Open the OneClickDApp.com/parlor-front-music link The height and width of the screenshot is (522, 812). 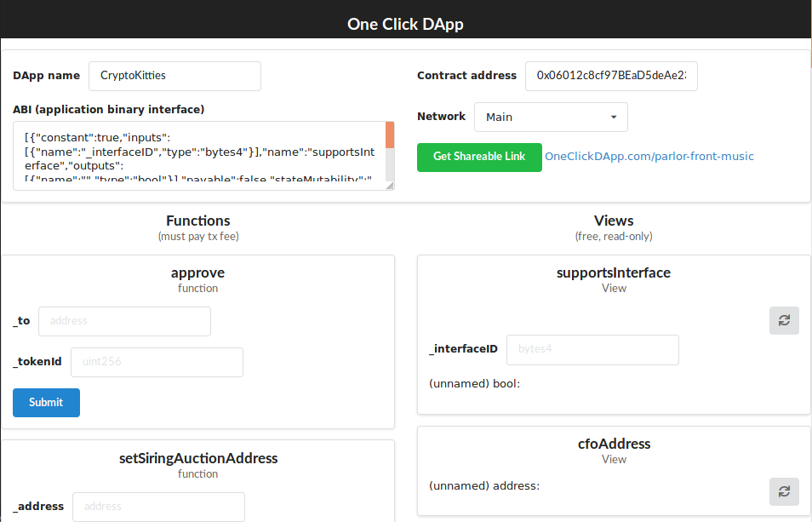tap(649, 157)
